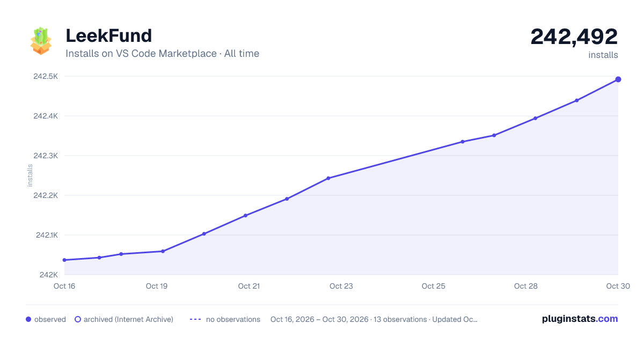Viewport: 644px width, 338px height.
Task: Click the 242,492 installs total
Action: [574, 36]
